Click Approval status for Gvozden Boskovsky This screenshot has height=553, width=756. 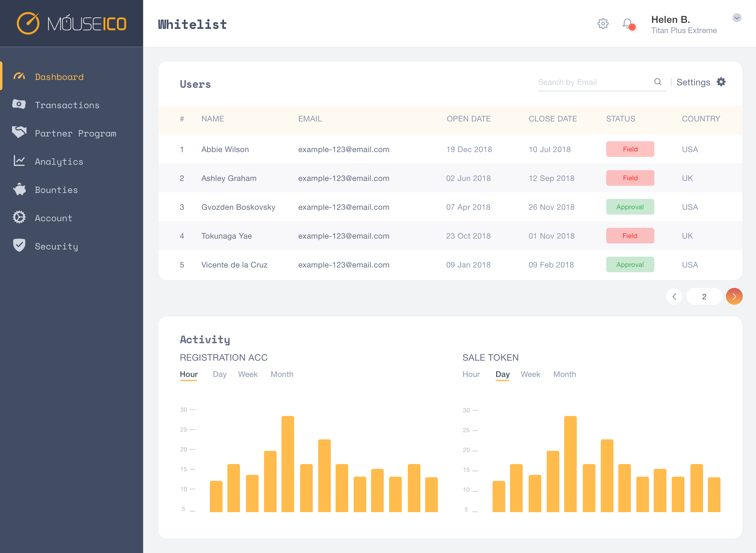[630, 207]
